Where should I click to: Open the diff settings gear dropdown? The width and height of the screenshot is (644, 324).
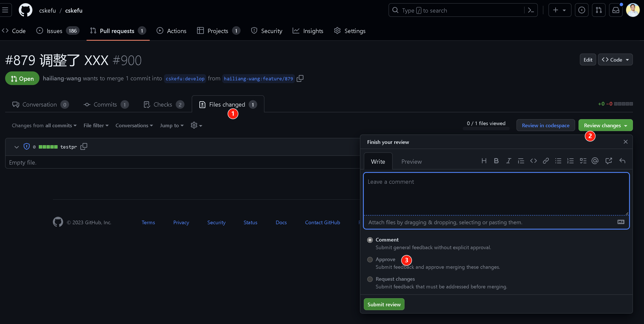point(196,125)
